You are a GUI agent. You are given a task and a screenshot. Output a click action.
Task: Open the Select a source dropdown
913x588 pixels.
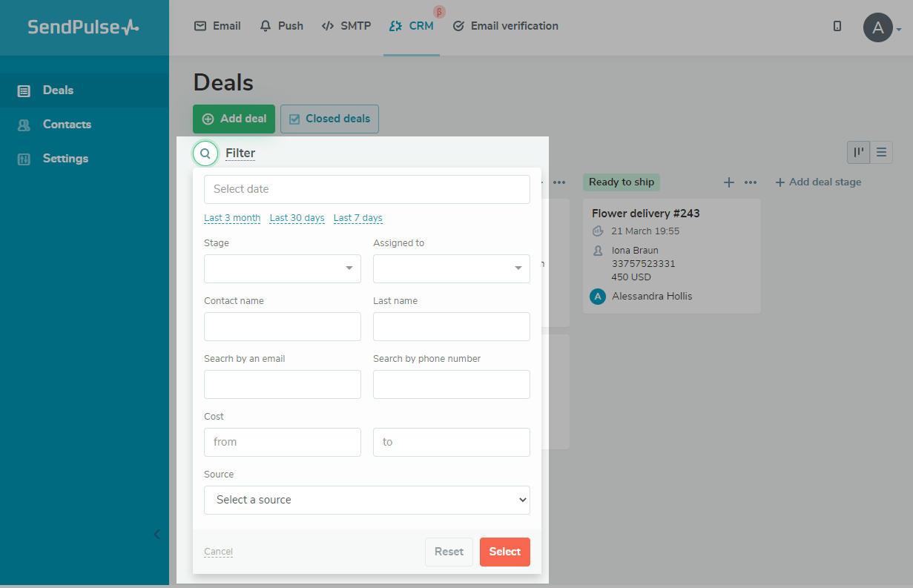(x=366, y=500)
